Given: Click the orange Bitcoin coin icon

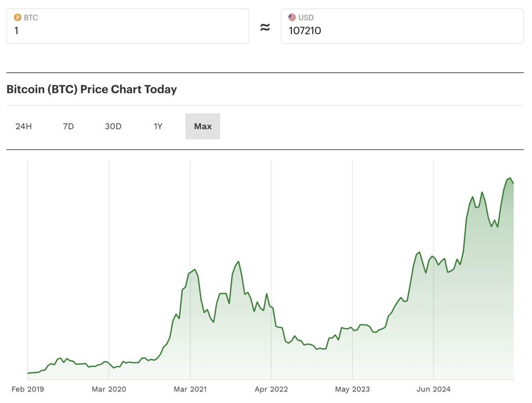Looking at the screenshot, I should coord(17,17).
